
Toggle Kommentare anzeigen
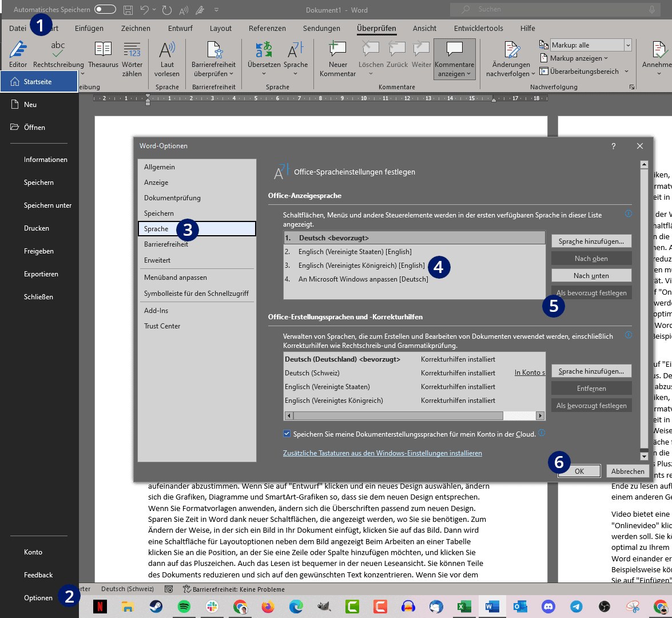[x=454, y=59]
